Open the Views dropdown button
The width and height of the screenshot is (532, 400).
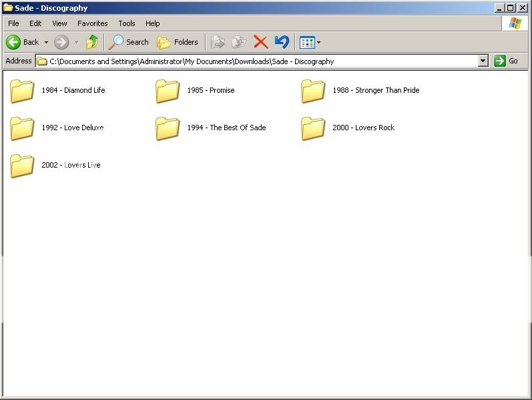click(x=310, y=42)
